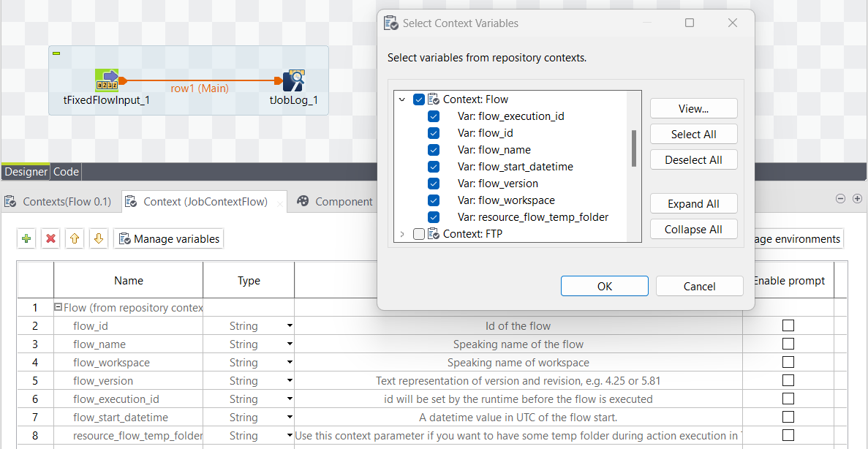This screenshot has height=449, width=868.
Task: Open the Type dropdown for flow_name
Action: 289,344
